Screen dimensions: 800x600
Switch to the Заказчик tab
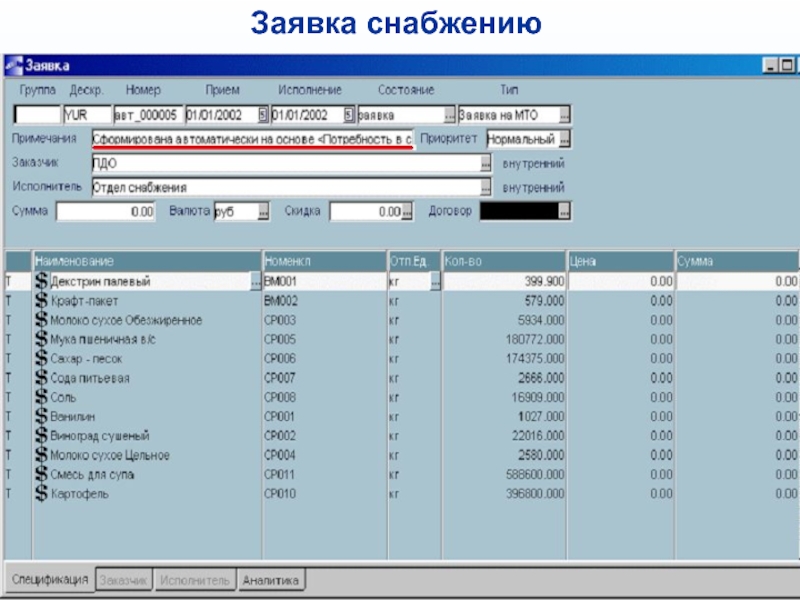click(x=123, y=580)
